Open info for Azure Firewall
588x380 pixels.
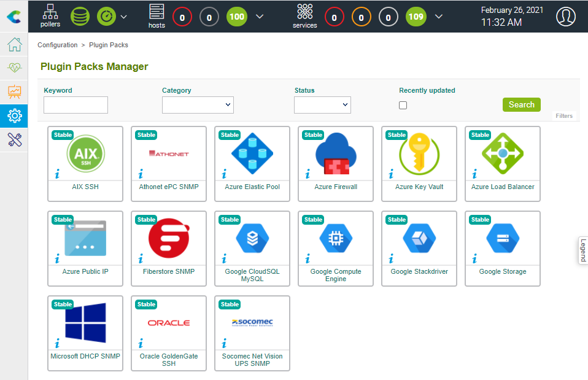[x=308, y=174]
